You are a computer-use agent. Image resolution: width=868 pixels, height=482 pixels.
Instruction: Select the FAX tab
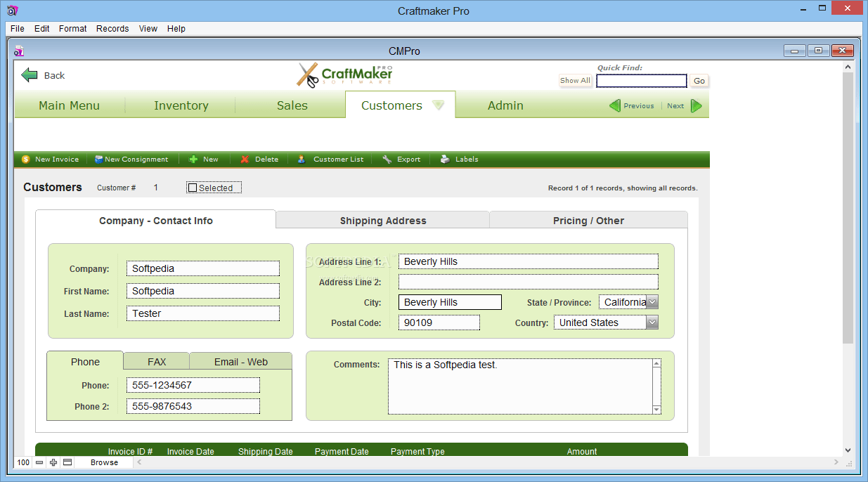click(x=157, y=362)
